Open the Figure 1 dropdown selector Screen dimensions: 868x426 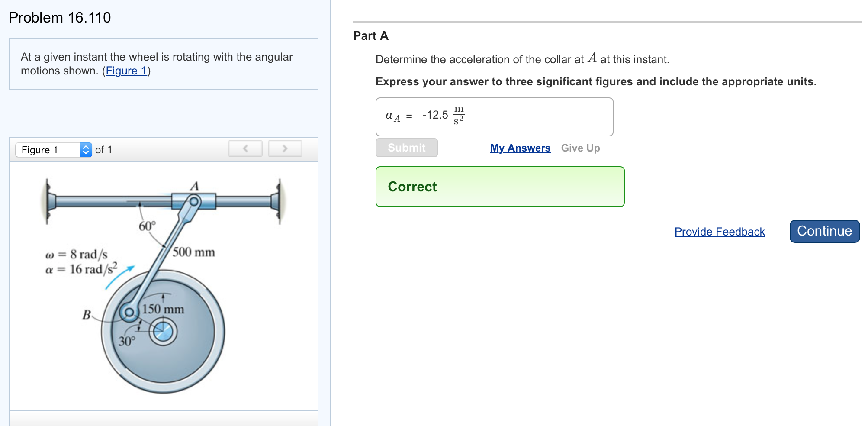(x=48, y=150)
